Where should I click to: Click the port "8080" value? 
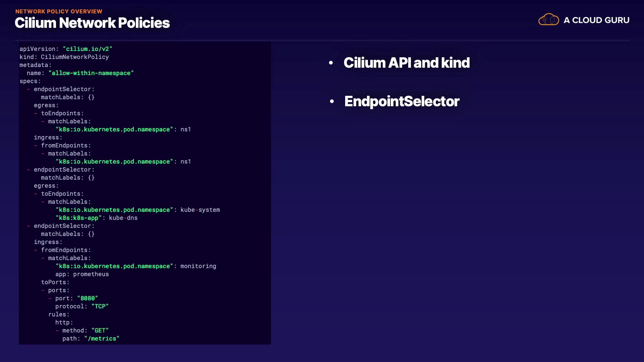pos(87,298)
